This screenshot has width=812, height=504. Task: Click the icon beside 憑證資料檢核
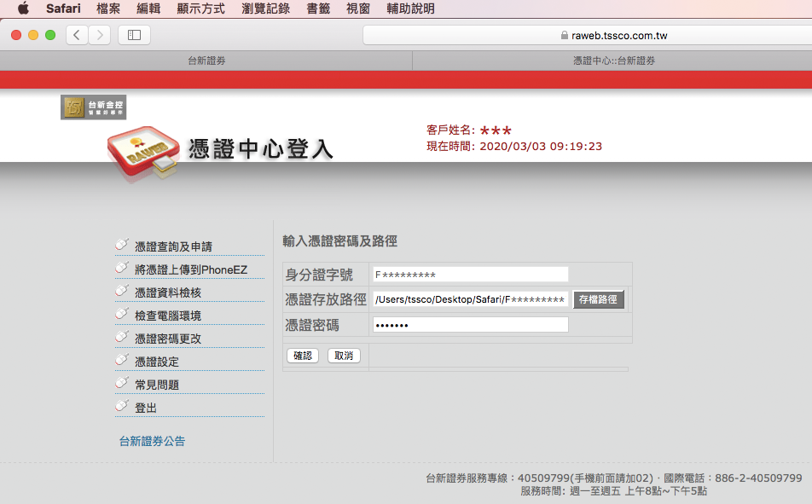(122, 290)
